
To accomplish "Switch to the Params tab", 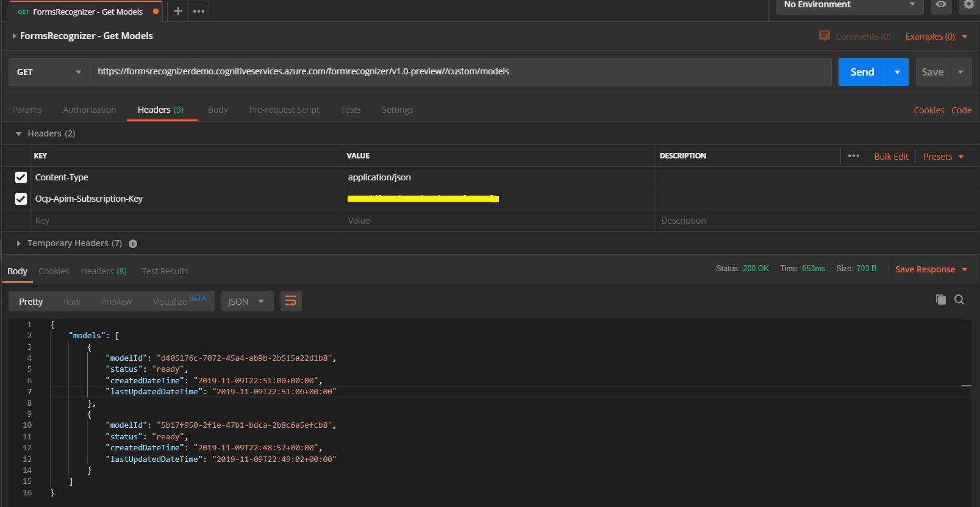I will click(x=27, y=110).
